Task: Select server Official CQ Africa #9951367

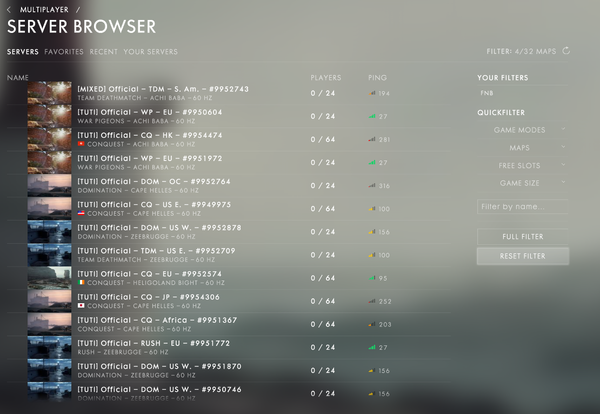Action: (x=229, y=324)
